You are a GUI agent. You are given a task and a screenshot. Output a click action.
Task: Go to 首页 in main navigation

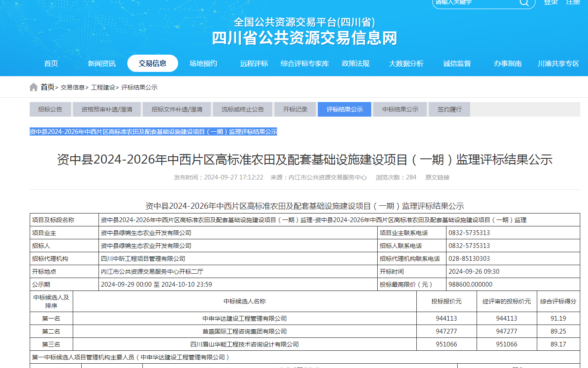pos(51,64)
